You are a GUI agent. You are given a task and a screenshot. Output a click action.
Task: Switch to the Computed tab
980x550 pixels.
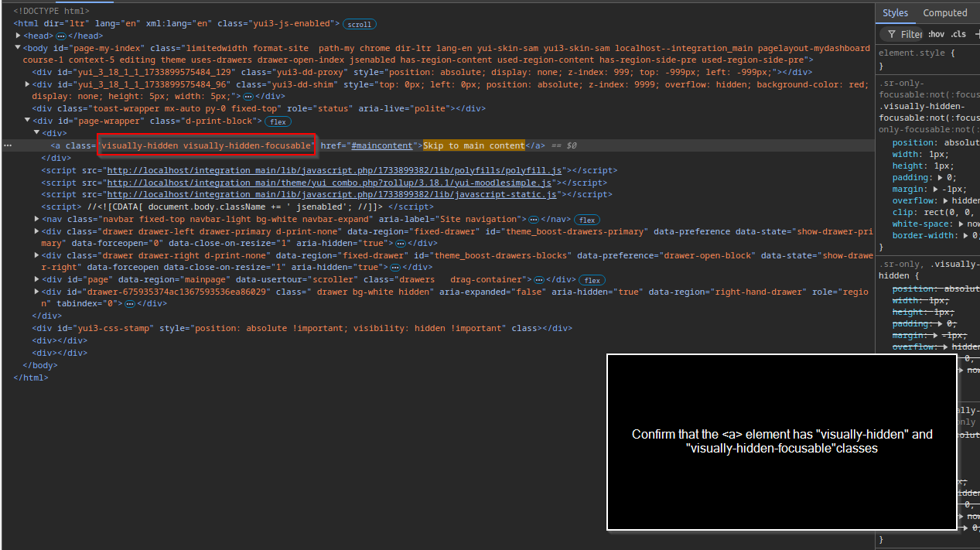(x=945, y=12)
